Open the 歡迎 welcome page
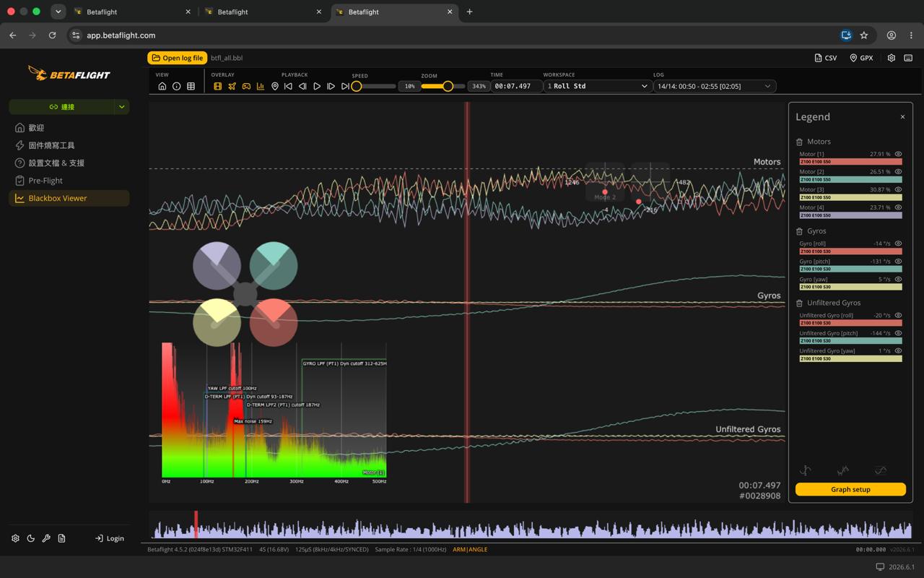The height and width of the screenshot is (578, 924). (x=69, y=128)
